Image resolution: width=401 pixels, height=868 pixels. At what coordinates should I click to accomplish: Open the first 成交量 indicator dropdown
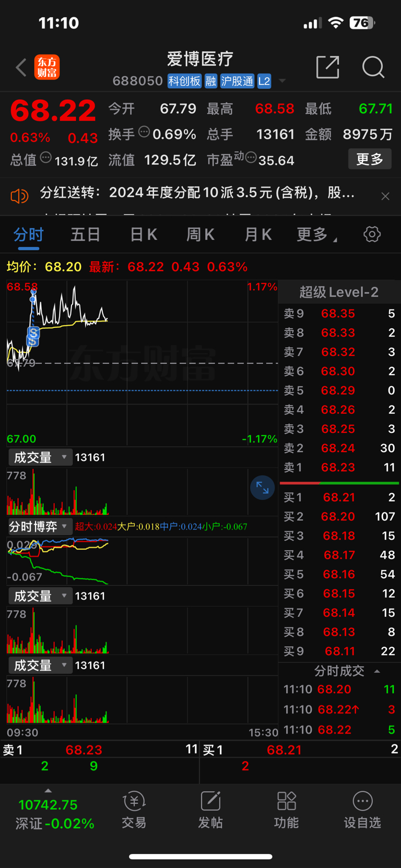coord(40,457)
